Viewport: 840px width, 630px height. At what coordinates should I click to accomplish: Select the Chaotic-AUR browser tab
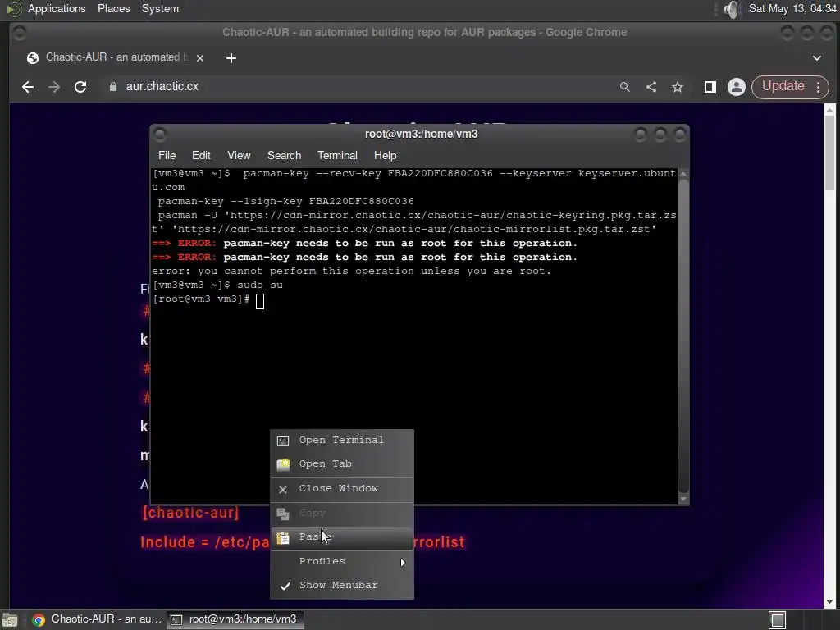(115, 57)
